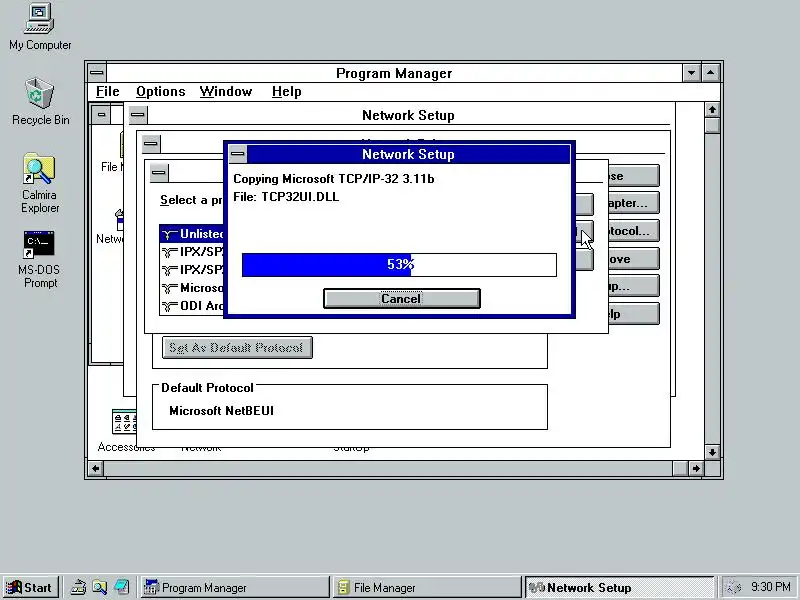The height and width of the screenshot is (600, 800).
Task: Click the Set As Default Protocol button
Action: tap(237, 347)
